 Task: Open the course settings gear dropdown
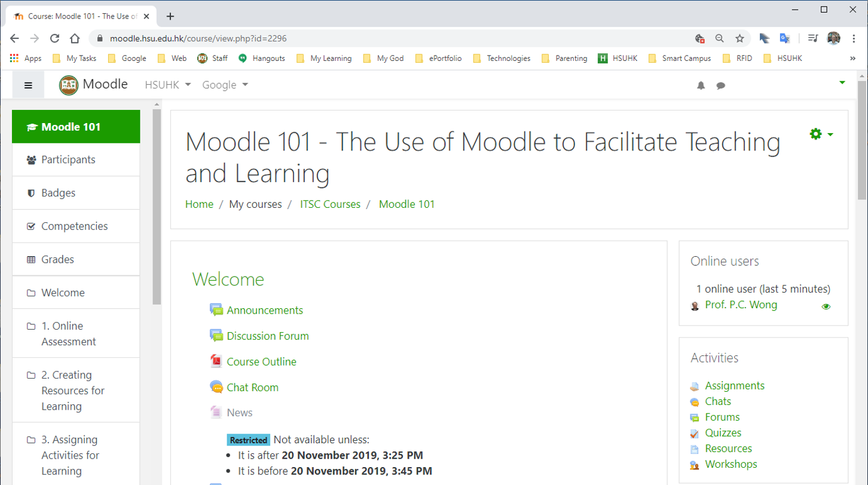pos(814,134)
